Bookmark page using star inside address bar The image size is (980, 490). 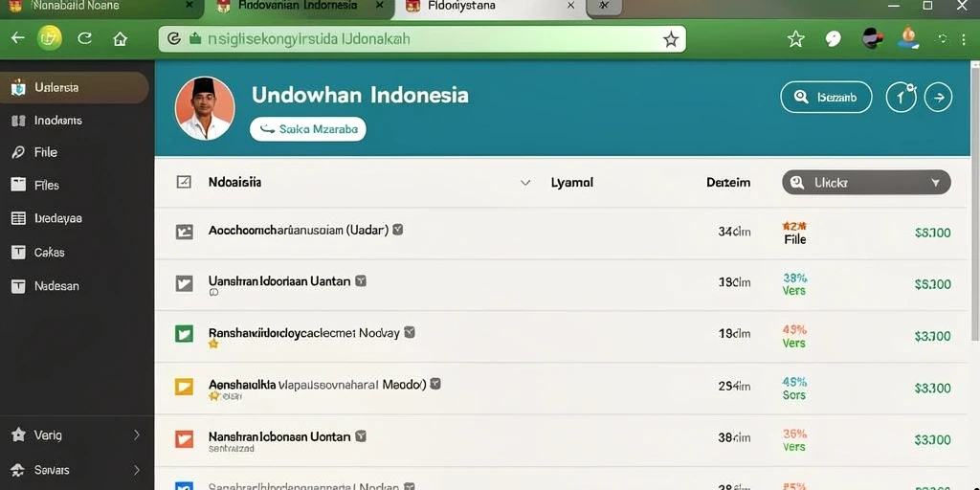coord(671,40)
